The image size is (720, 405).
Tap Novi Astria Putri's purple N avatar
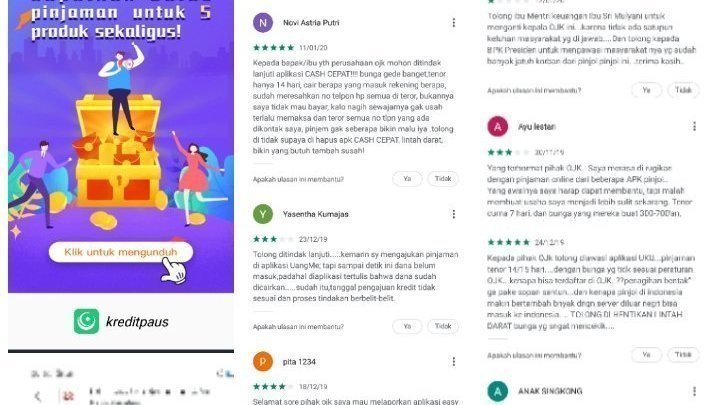click(x=263, y=22)
